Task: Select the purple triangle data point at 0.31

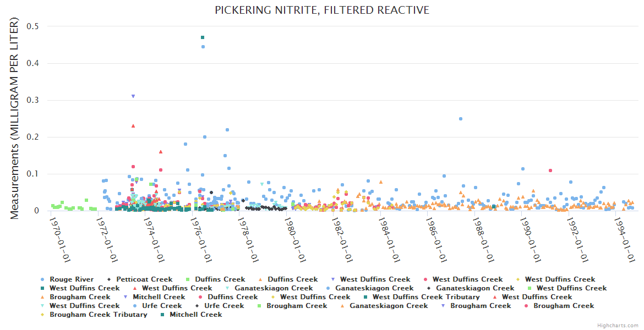Action: click(x=133, y=96)
